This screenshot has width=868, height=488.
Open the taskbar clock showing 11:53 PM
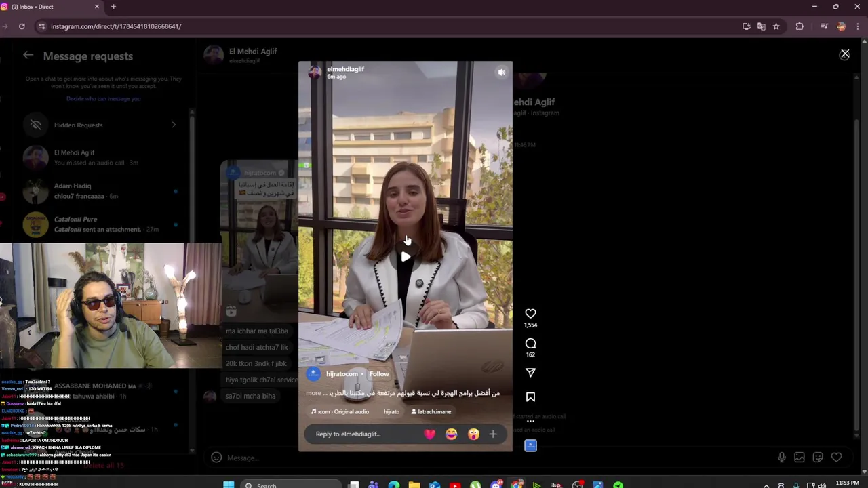pos(847,483)
